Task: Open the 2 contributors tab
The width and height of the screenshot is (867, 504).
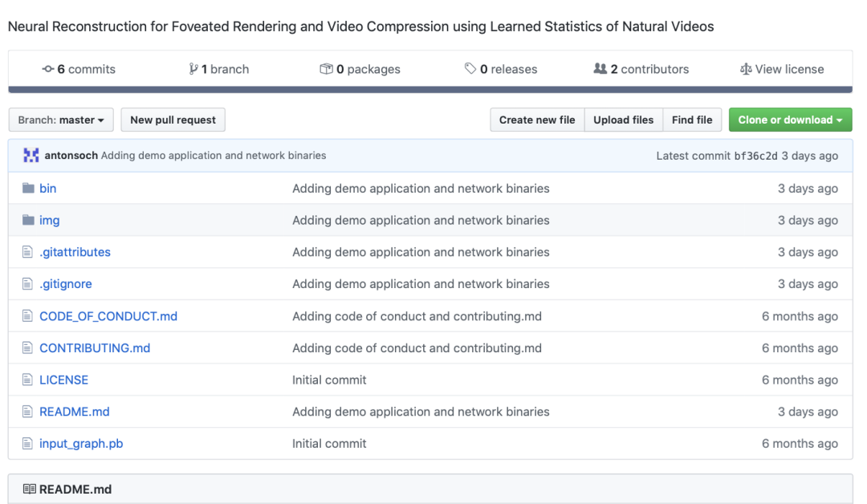Action: (x=649, y=69)
